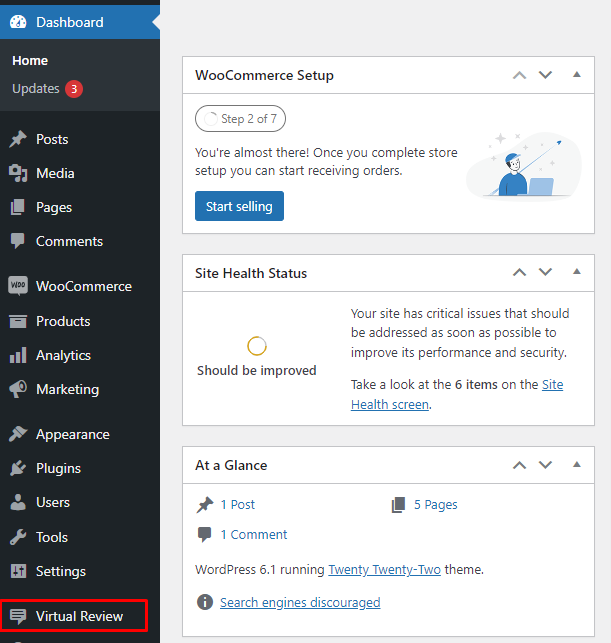
Task: Click the Users person icon
Action: point(18,502)
